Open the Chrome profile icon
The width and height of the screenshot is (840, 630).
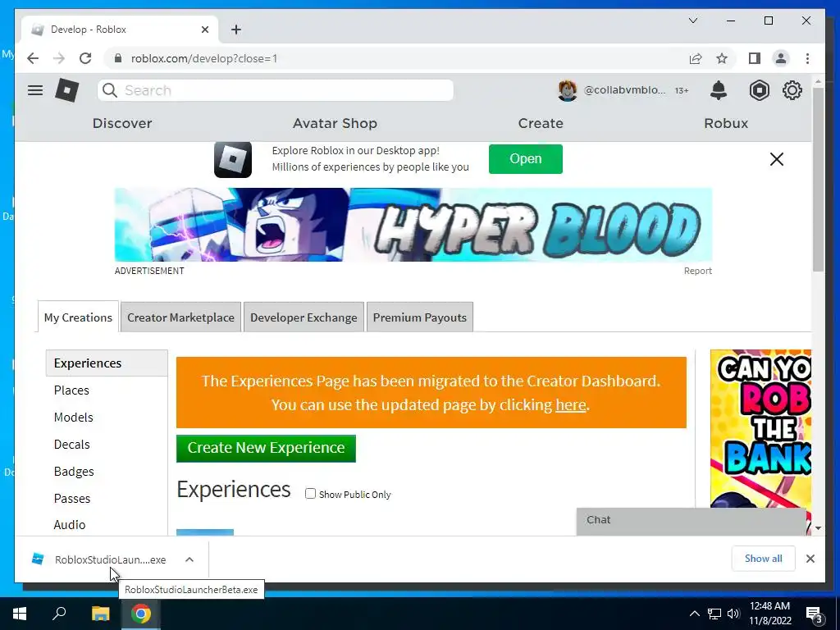[x=781, y=58]
